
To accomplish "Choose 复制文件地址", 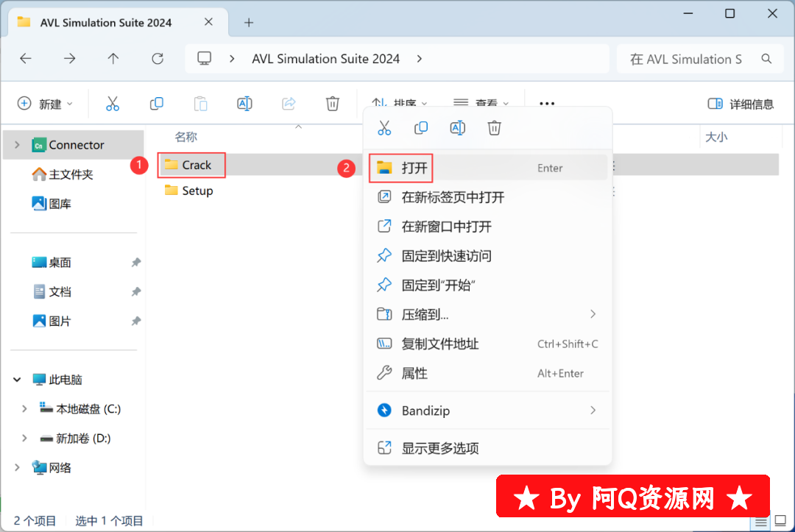I will pos(487,344).
